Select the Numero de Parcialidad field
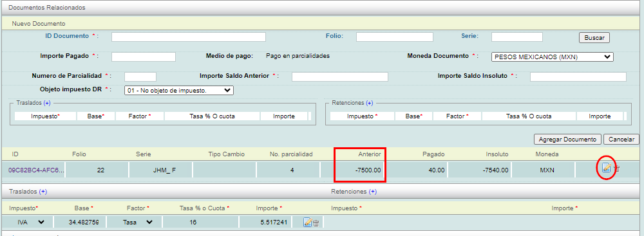Viewport: 644px width, 236px height. 140,77
